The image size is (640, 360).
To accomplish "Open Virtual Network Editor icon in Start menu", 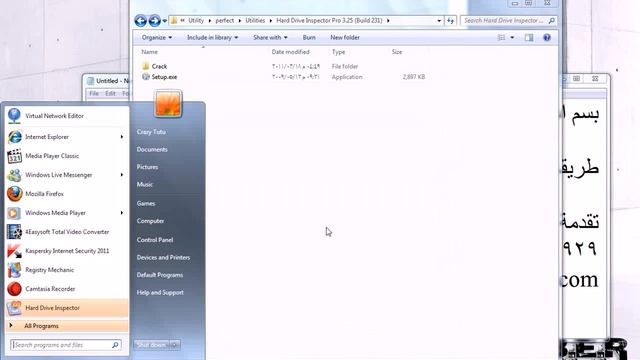I will [14, 116].
